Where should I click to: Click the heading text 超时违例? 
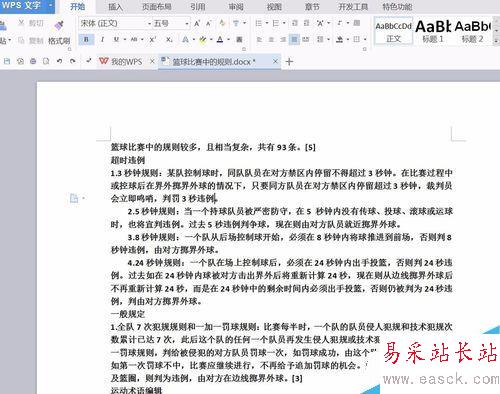[128, 160]
